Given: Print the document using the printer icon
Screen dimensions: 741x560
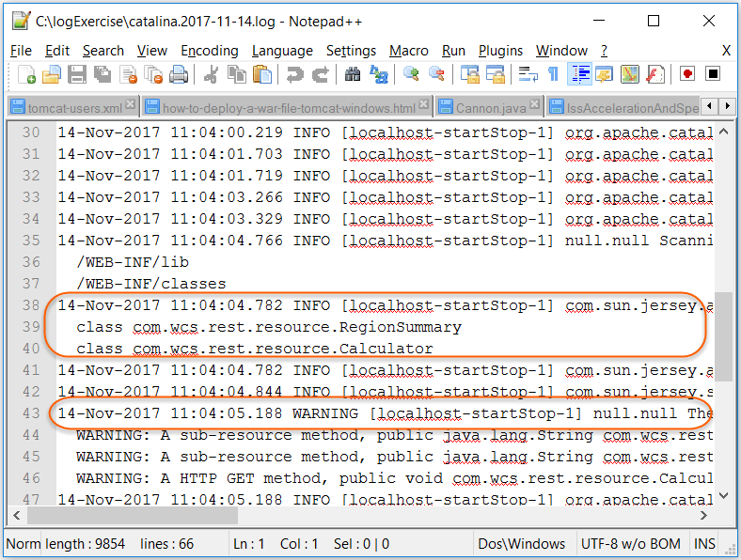Looking at the screenshot, I should [179, 74].
